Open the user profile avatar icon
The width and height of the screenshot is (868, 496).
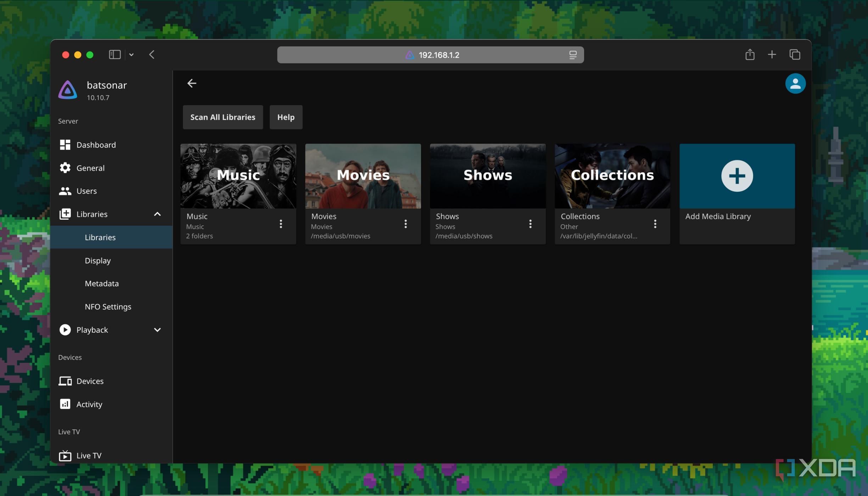pyautogui.click(x=795, y=84)
